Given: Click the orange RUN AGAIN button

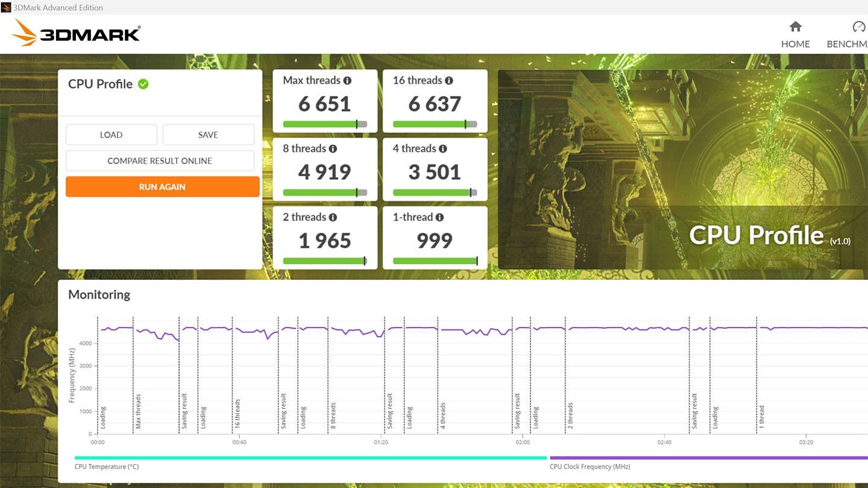Looking at the screenshot, I should (x=163, y=187).
